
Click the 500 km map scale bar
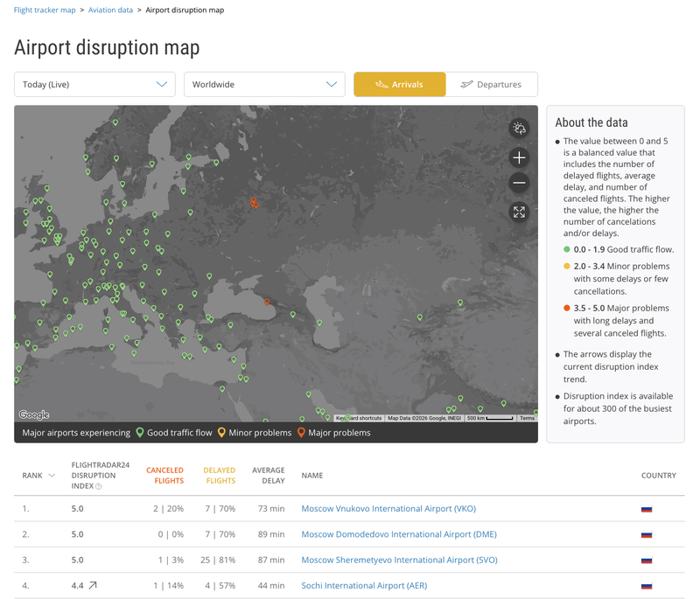click(x=490, y=418)
